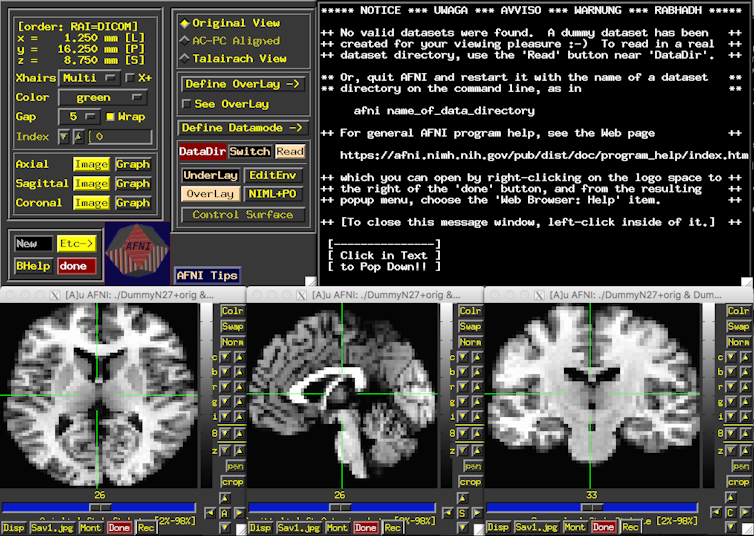
Task: Select the AC-PC Aligned view option
Action: 230,41
